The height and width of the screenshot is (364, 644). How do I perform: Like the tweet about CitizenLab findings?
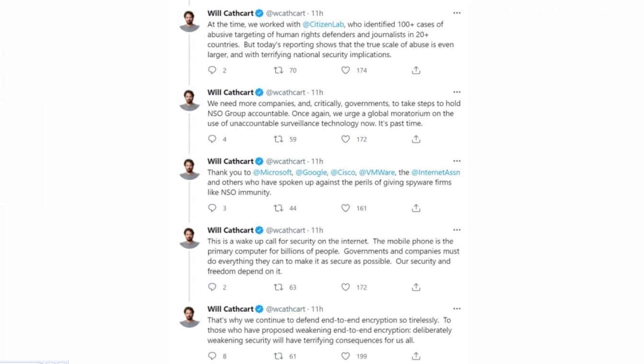(345, 70)
